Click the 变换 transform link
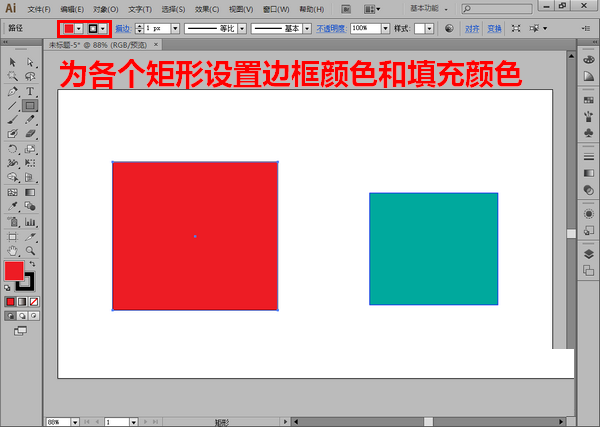Screen dimensions: 600x427 coord(494,29)
